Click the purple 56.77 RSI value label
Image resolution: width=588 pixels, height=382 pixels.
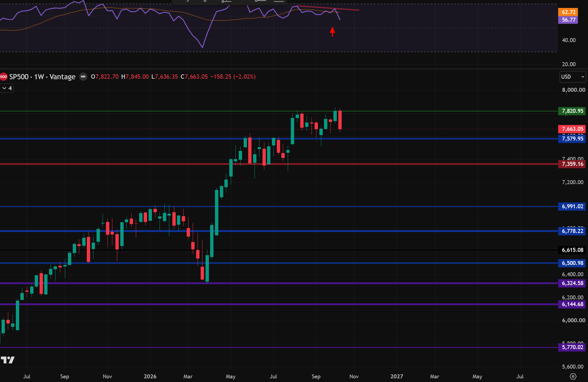(567, 20)
